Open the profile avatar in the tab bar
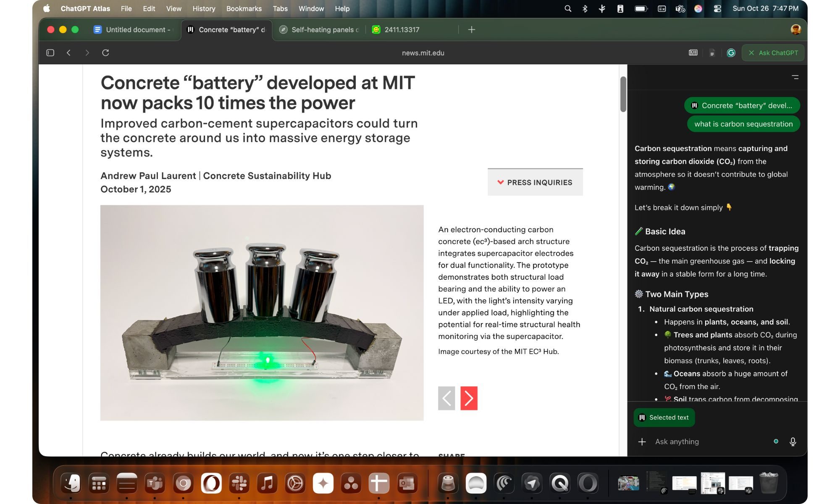Image resolution: width=840 pixels, height=504 pixels. pyautogui.click(x=795, y=29)
